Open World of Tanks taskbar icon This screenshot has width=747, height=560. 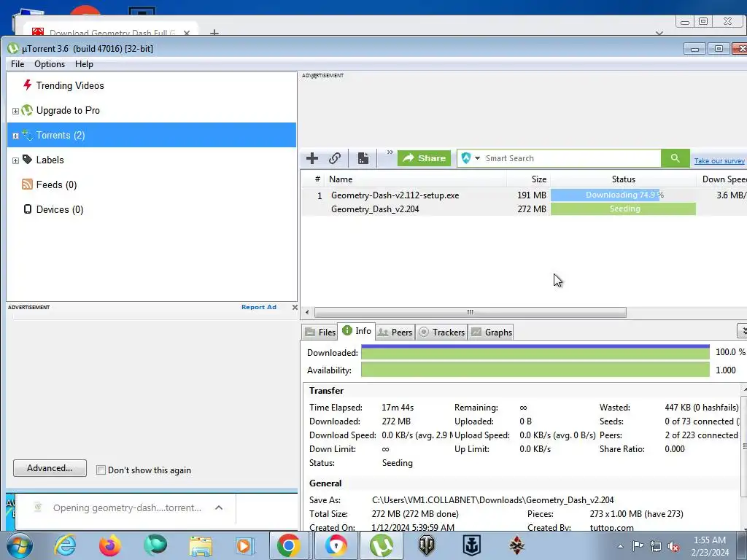427,545
